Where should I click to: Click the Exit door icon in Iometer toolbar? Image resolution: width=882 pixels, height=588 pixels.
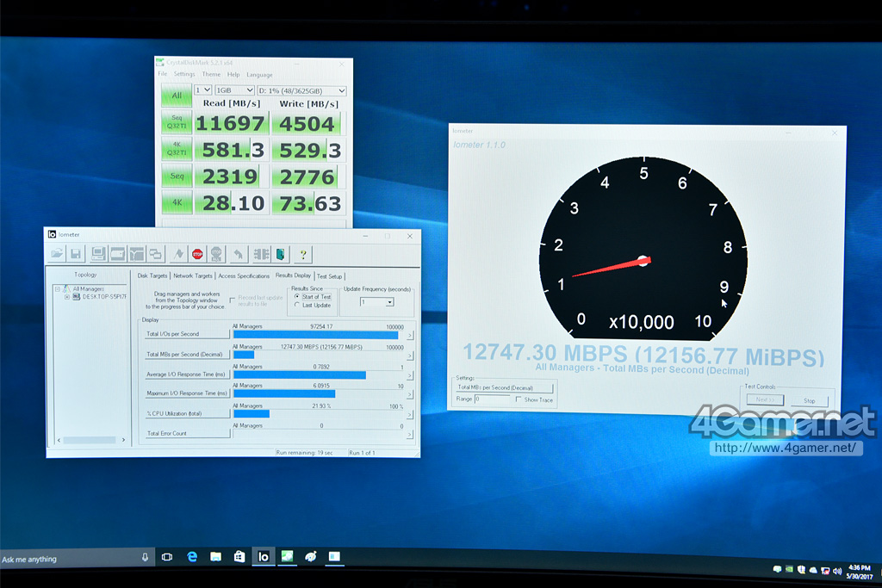tap(280, 254)
